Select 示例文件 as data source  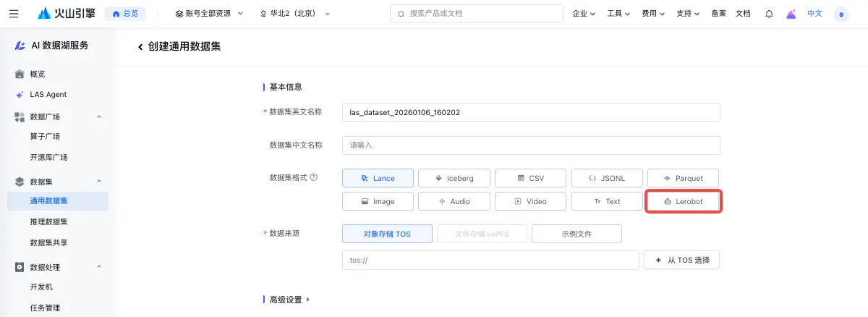click(576, 234)
